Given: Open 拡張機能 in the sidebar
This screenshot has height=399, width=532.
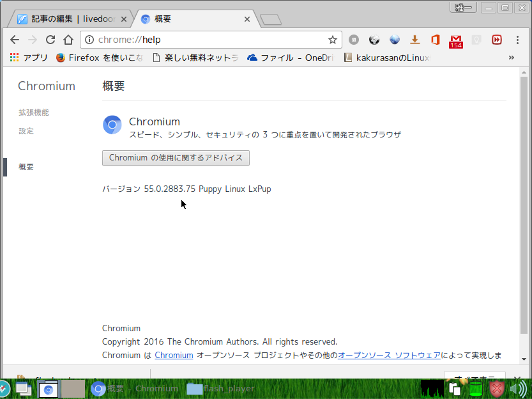Looking at the screenshot, I should (34, 113).
